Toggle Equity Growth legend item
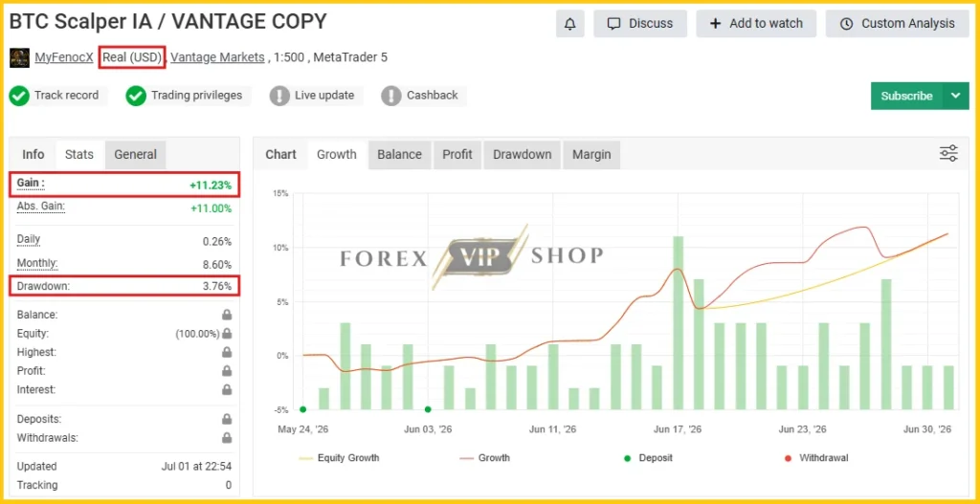 coord(340,458)
